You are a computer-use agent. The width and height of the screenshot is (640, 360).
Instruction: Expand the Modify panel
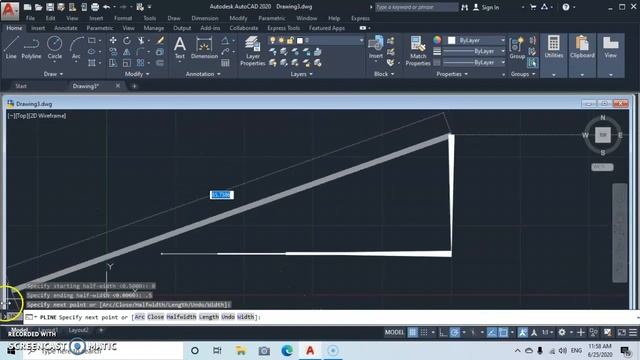[137, 74]
